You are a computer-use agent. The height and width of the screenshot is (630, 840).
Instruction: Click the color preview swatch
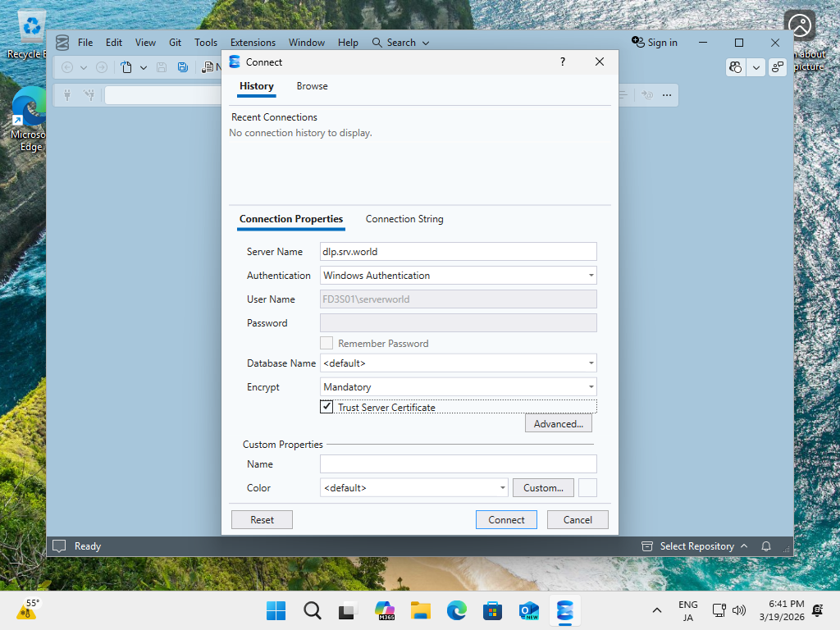click(x=587, y=488)
